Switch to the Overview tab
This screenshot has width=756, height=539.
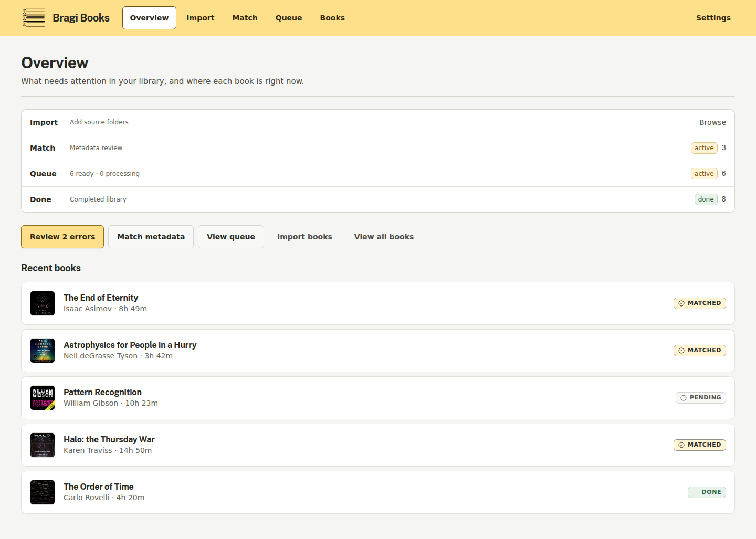coord(149,18)
